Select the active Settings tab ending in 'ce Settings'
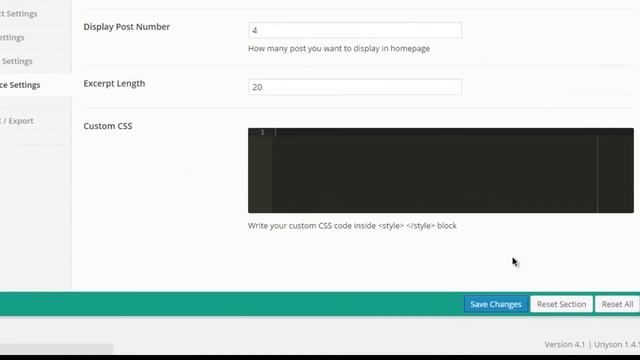 click(x=36, y=85)
